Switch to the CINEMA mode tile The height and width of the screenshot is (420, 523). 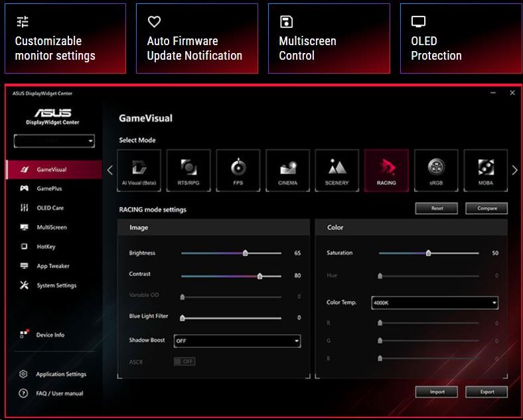287,171
